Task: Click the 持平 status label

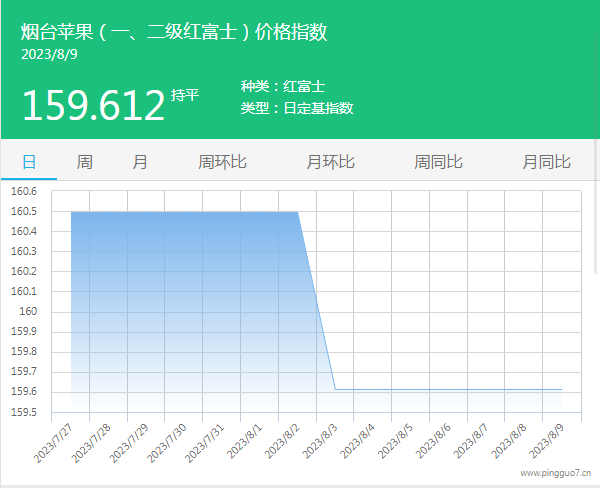Action: [x=185, y=96]
